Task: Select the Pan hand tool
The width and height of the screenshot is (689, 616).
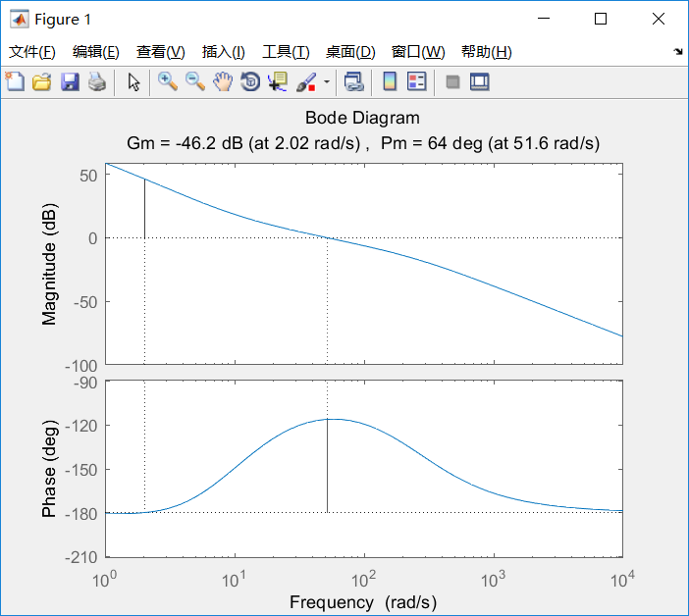Action: click(x=223, y=81)
